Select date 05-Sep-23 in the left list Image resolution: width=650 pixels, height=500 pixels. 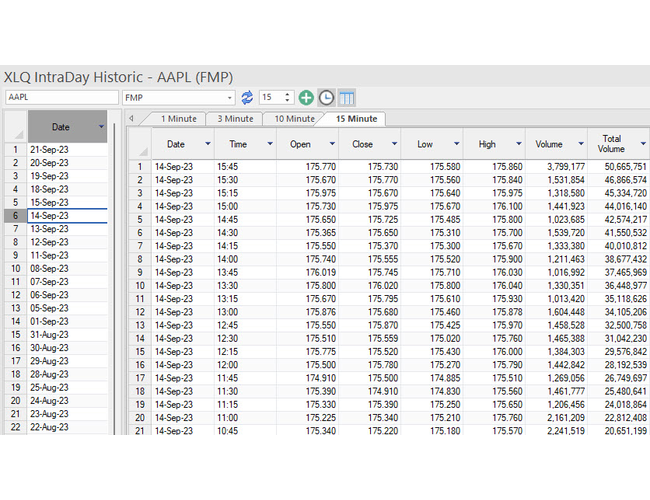tap(67, 308)
